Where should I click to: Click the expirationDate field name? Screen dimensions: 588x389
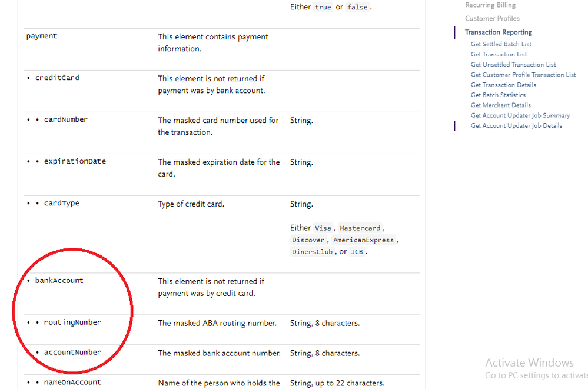point(75,161)
